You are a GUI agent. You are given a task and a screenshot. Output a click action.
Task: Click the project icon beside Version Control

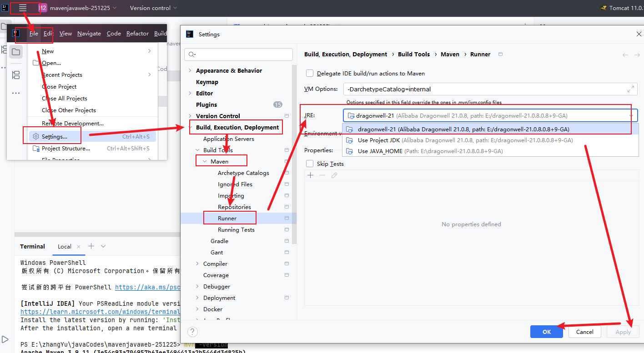[x=287, y=116]
